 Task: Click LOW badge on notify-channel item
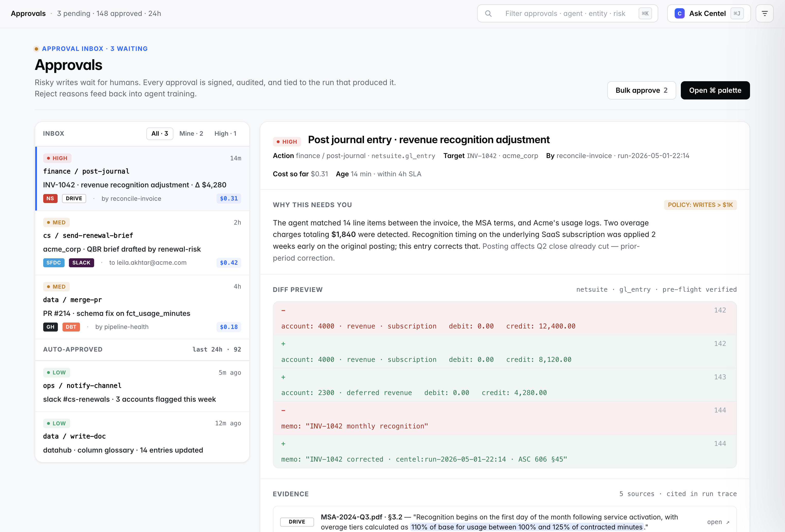click(x=56, y=372)
